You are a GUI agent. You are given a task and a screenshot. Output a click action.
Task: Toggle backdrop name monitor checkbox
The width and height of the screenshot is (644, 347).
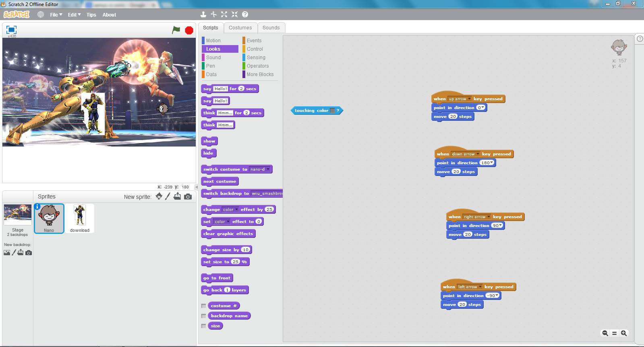[204, 316]
